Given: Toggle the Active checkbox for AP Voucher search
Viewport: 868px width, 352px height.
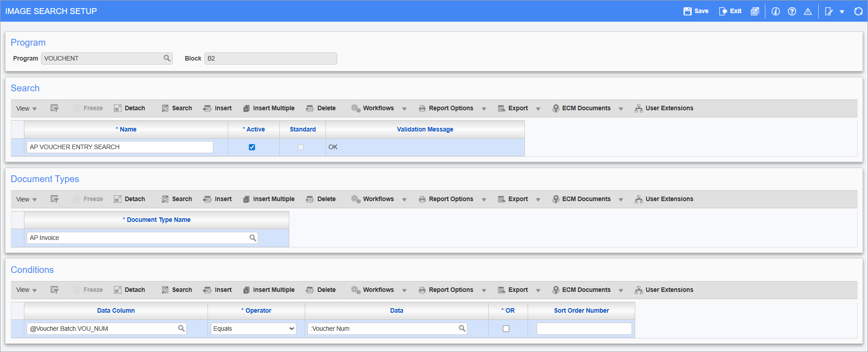Looking at the screenshot, I should pos(252,147).
